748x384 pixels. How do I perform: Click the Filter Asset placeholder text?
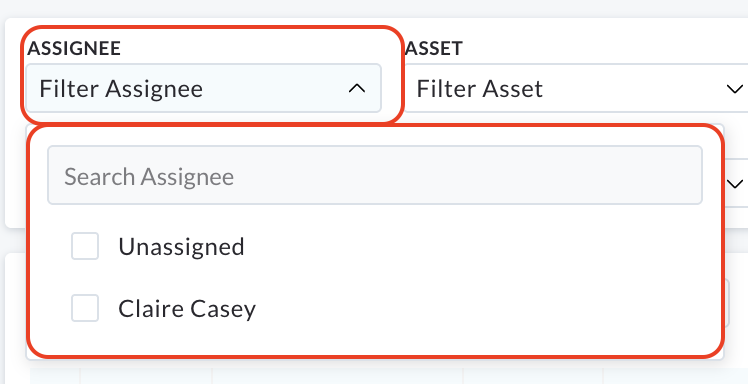point(479,89)
